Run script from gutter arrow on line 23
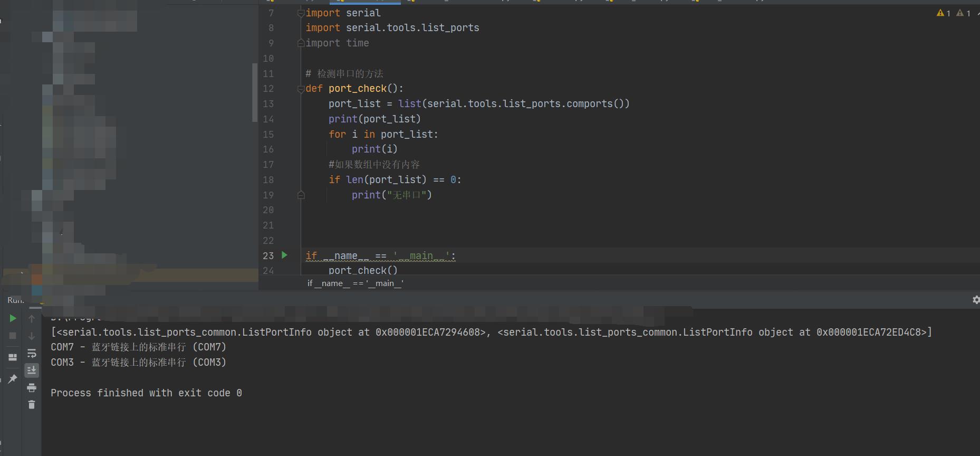Viewport: 980px width, 456px height. [x=285, y=255]
